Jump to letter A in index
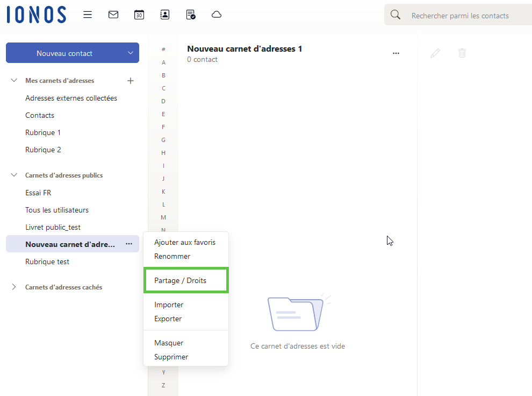This screenshot has height=396, width=532. coord(163,62)
